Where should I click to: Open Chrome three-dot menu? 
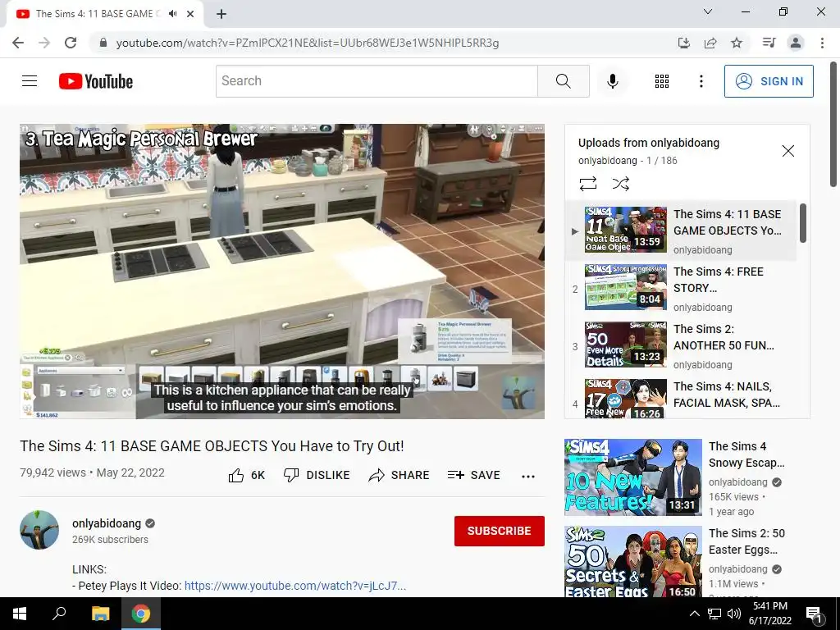[x=822, y=43]
